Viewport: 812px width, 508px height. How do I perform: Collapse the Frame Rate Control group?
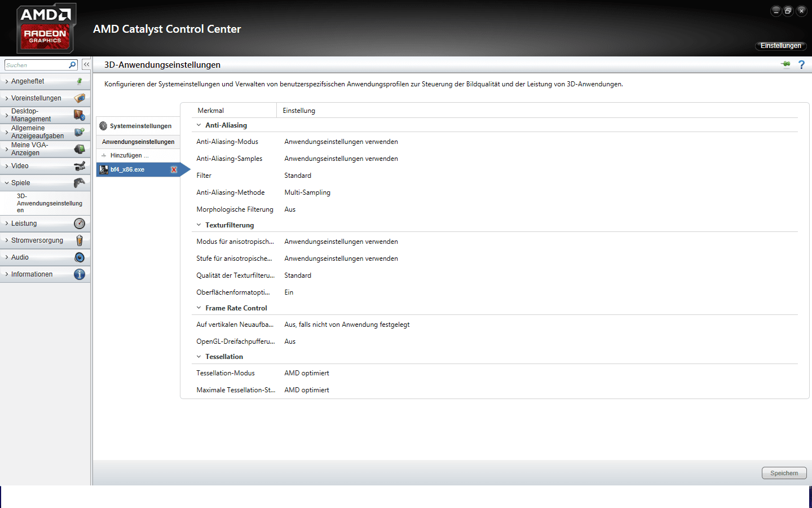(x=198, y=308)
